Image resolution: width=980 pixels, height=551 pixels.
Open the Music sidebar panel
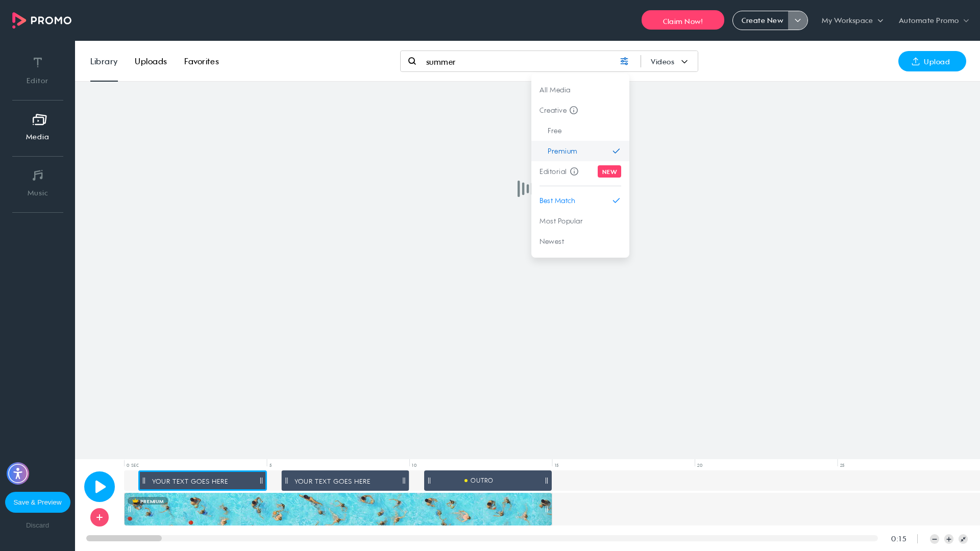[37, 184]
